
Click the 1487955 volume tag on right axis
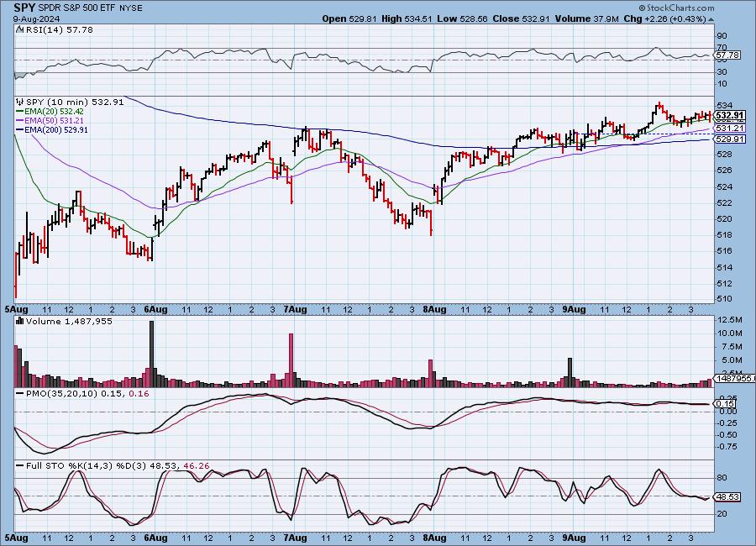click(735, 379)
